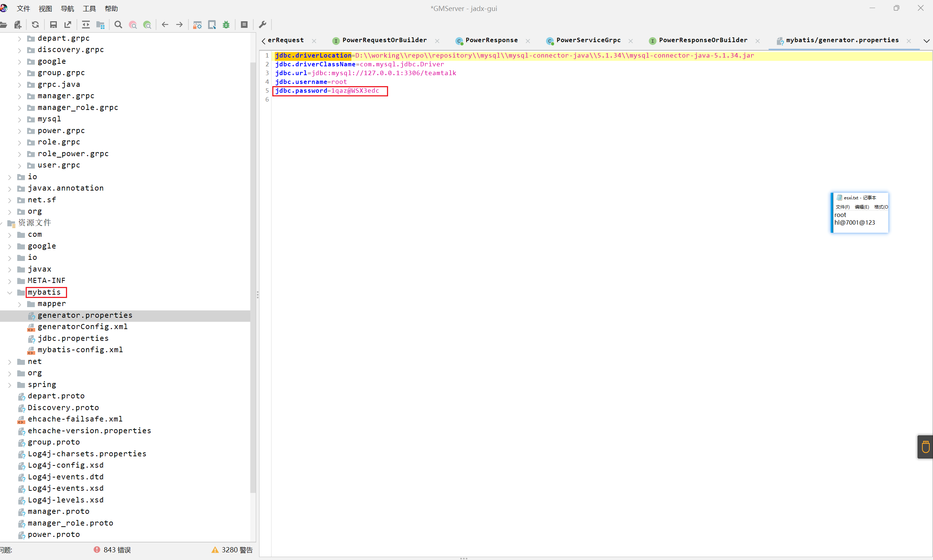Close the PowerResponse tab
This screenshot has width=933, height=560.
pyautogui.click(x=528, y=41)
